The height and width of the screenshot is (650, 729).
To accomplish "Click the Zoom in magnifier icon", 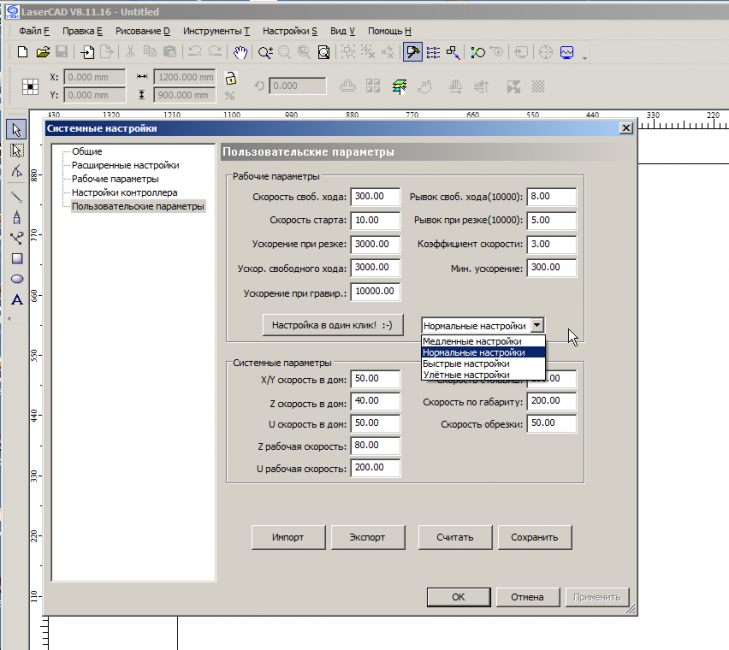I will coord(265,52).
